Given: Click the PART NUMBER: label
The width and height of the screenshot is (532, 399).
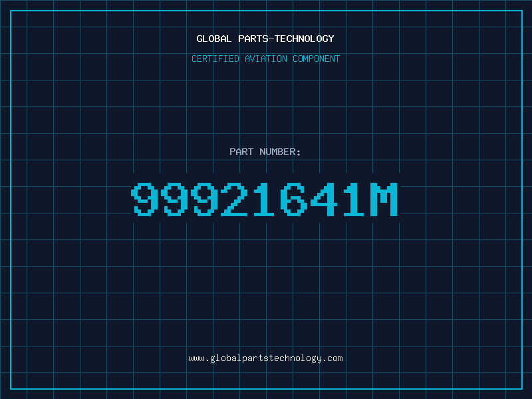Looking at the screenshot, I should tap(265, 152).
